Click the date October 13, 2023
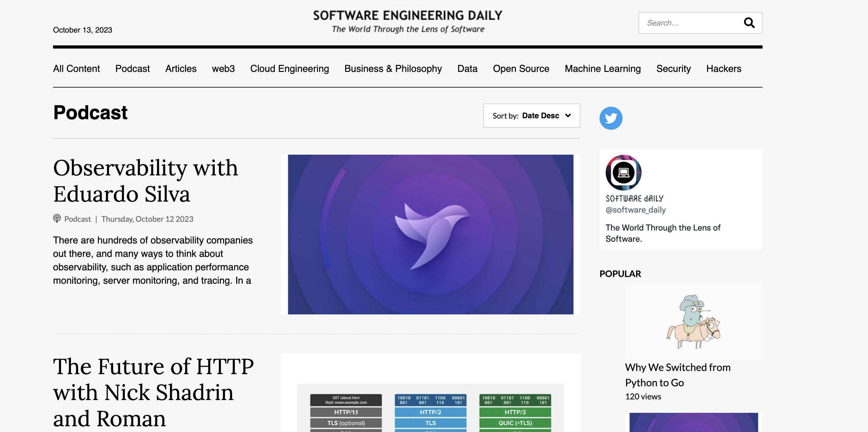This screenshot has width=868, height=432. coord(82,30)
